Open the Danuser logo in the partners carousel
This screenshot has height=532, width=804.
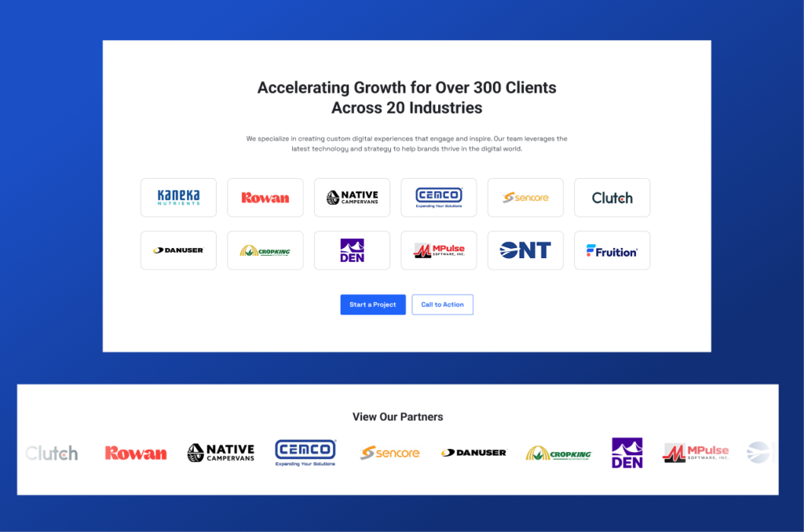pos(473,453)
